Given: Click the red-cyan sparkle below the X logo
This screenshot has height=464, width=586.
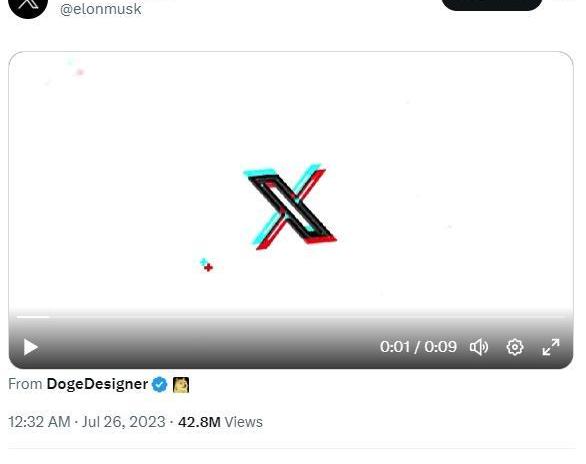Looking at the screenshot, I should 206,265.
